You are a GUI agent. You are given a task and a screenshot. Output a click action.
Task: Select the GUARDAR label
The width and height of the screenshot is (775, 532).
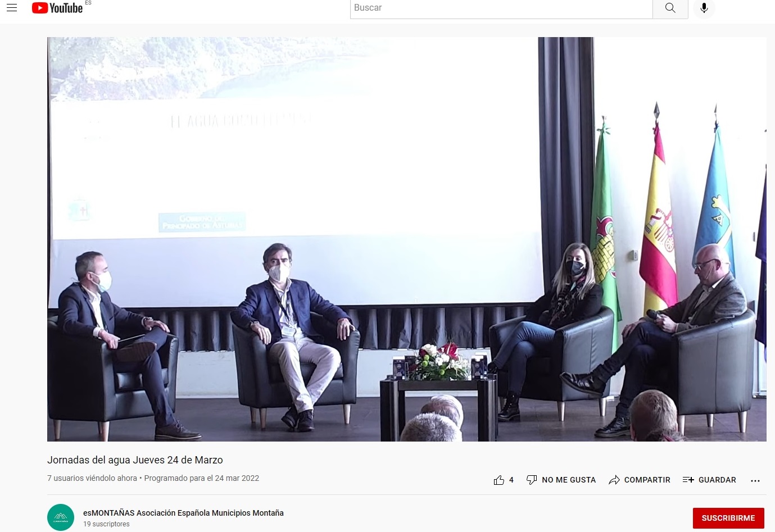[x=717, y=480]
